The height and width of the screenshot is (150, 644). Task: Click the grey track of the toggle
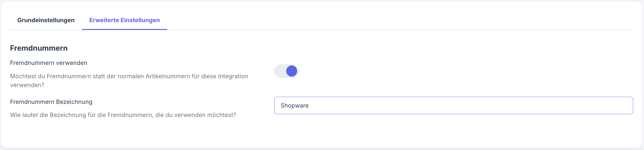pos(280,71)
